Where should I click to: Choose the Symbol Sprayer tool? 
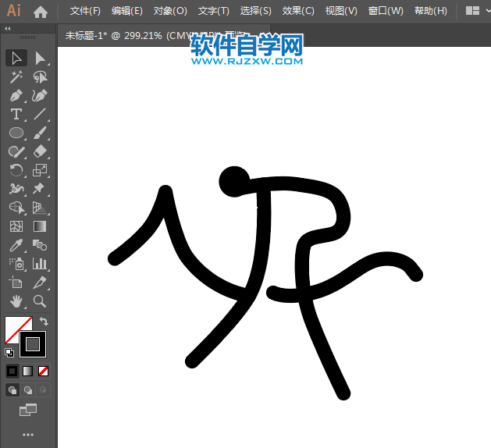coord(16,264)
